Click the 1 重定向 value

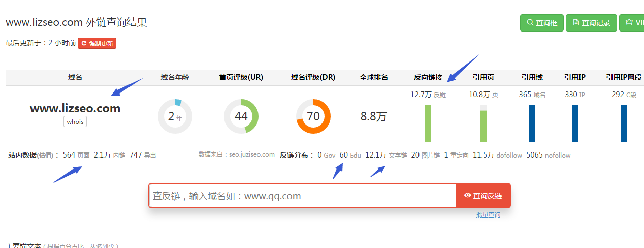(x=457, y=155)
